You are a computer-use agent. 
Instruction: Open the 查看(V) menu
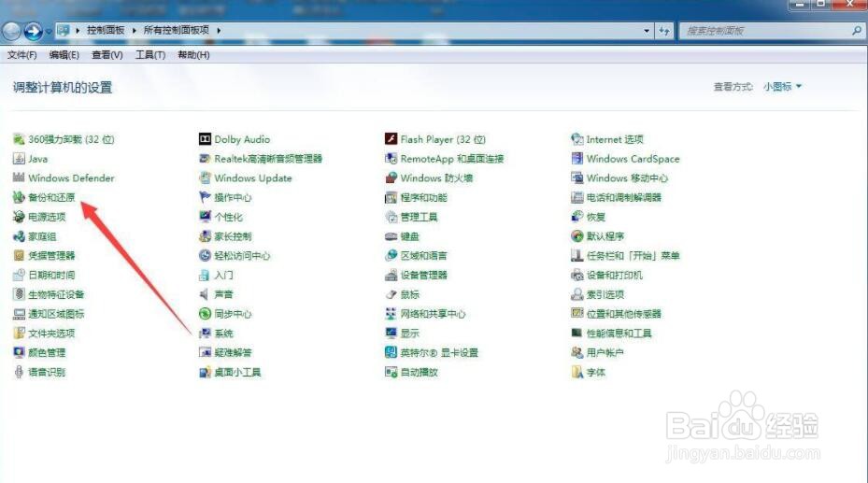point(107,55)
